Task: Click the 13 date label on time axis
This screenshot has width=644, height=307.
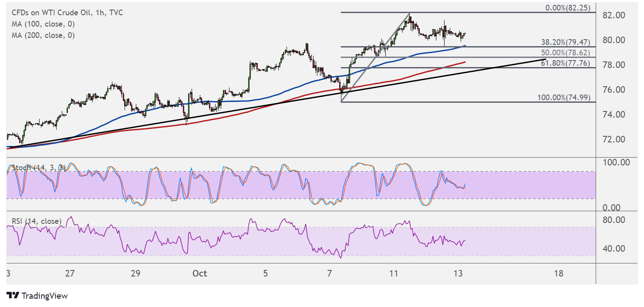Action: click(x=458, y=274)
